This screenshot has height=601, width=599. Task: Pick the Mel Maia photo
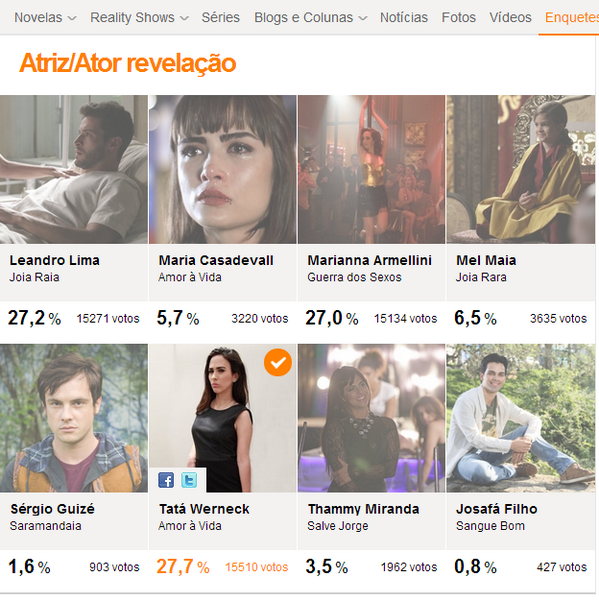(x=520, y=169)
